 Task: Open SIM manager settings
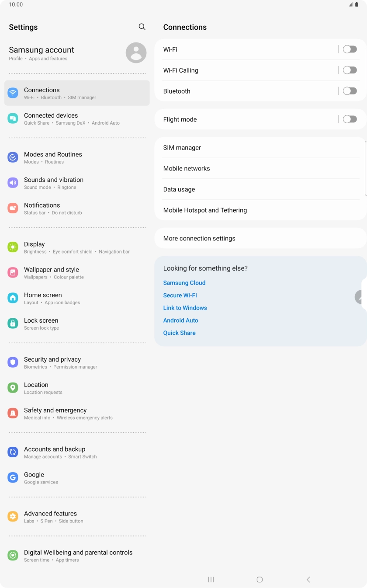pyautogui.click(x=182, y=148)
